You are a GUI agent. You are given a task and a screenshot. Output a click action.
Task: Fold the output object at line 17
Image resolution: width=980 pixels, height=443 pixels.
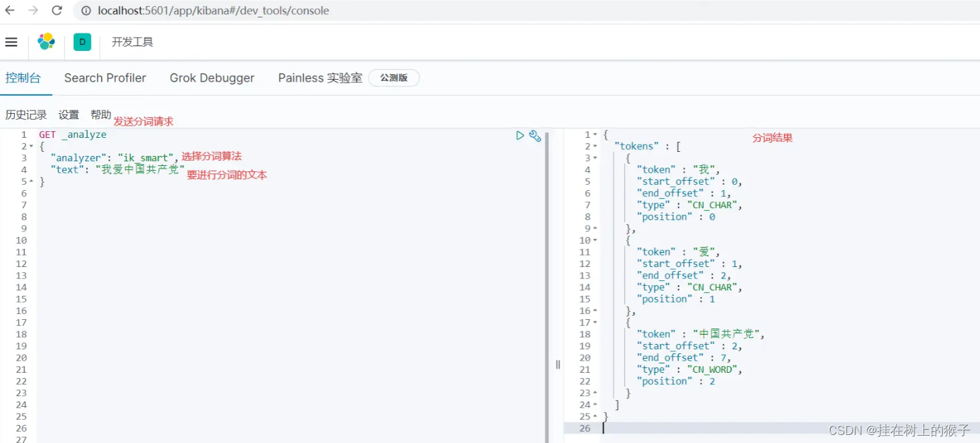click(x=596, y=323)
